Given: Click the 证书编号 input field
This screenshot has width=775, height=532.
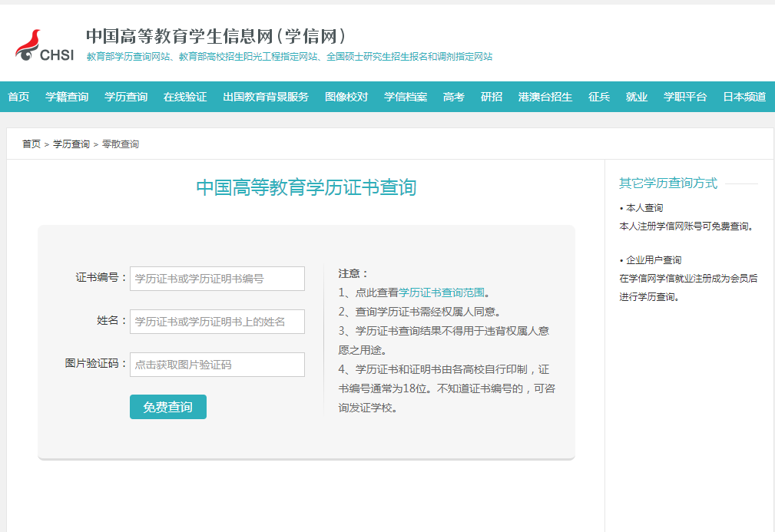Looking at the screenshot, I should coord(217,279).
